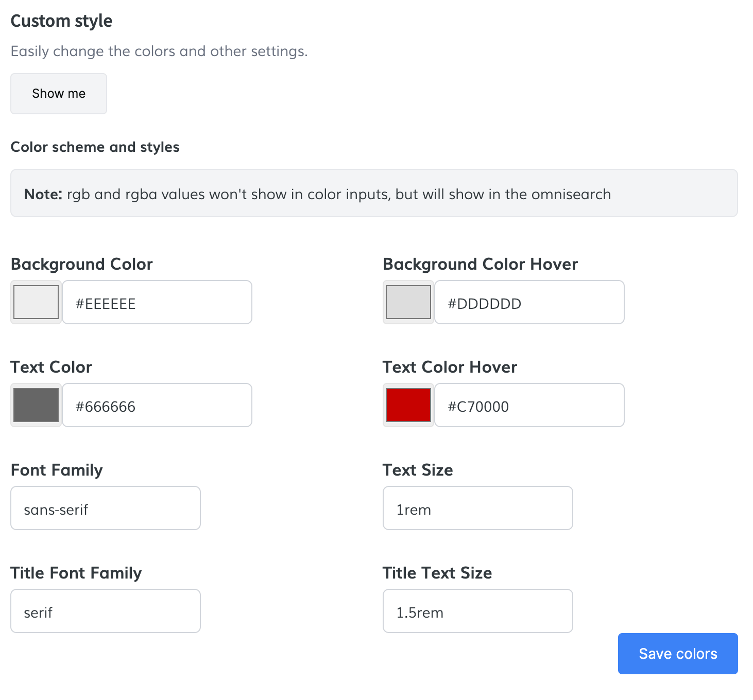Click the Title Font Family field containing serif
Screen dimensions: 753x700
click(106, 611)
